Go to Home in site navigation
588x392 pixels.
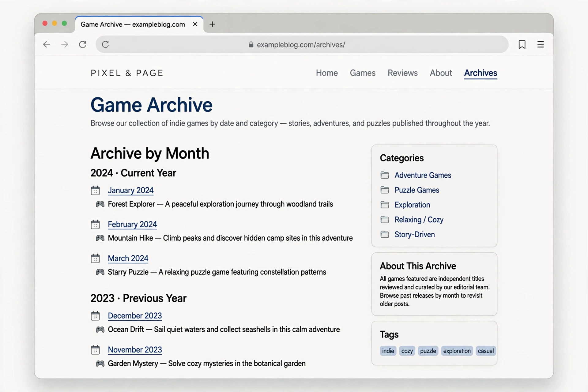[327, 73]
